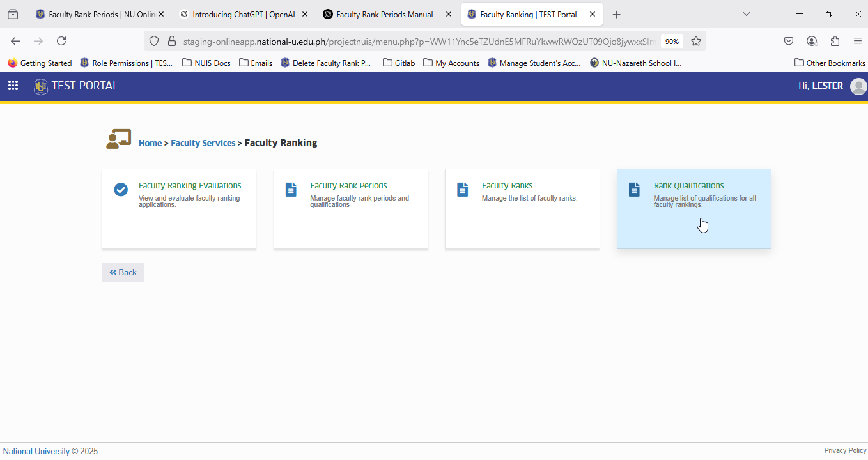This screenshot has width=868, height=460.
Task: Reload the page using refresh icon
Action: click(x=61, y=41)
